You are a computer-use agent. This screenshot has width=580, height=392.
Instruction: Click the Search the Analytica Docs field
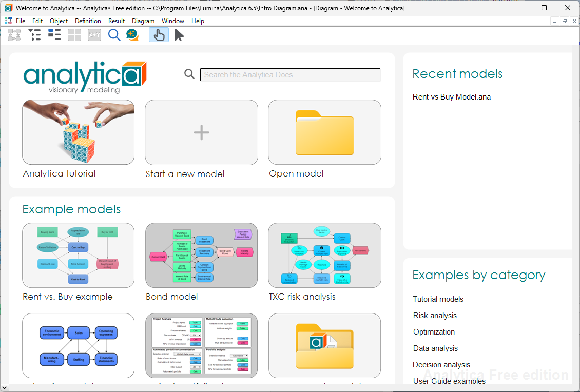[290, 75]
